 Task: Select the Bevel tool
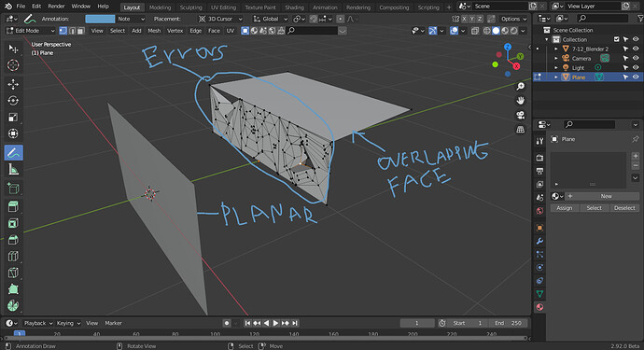[13, 240]
